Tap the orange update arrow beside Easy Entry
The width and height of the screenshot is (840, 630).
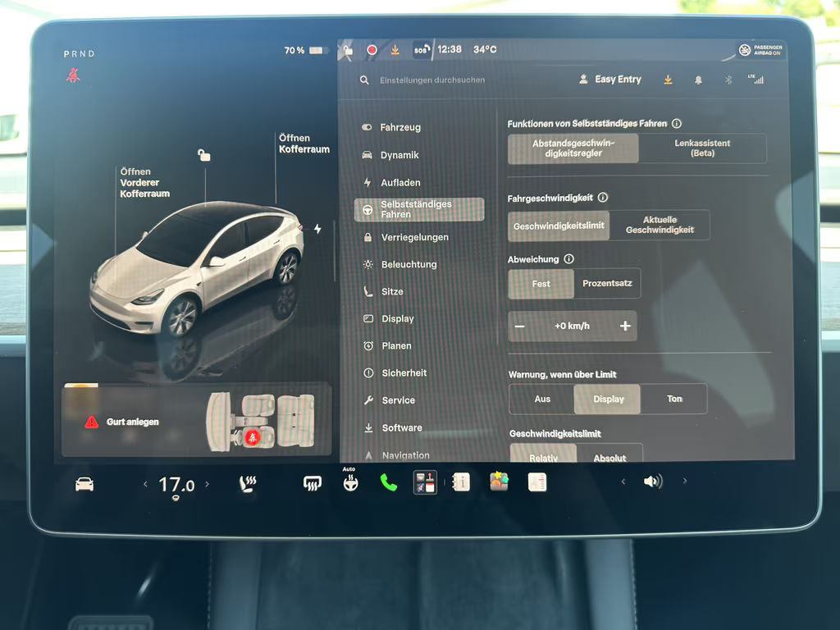(x=668, y=80)
